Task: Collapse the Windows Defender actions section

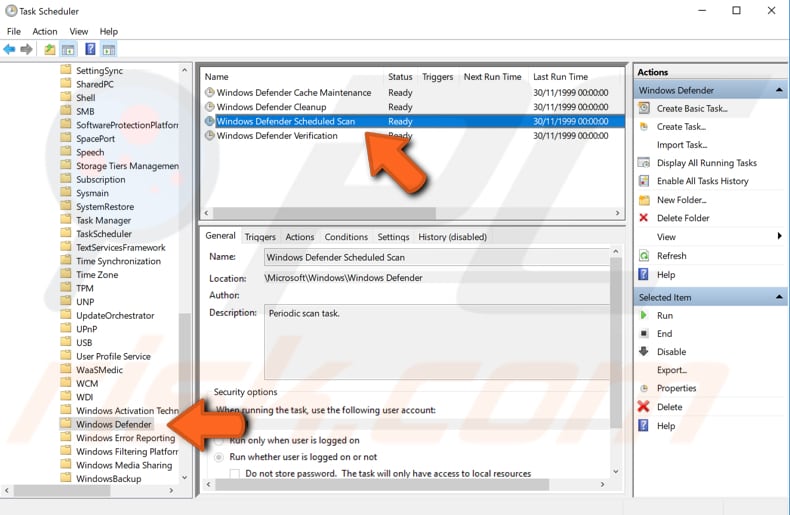Action: coord(779,90)
